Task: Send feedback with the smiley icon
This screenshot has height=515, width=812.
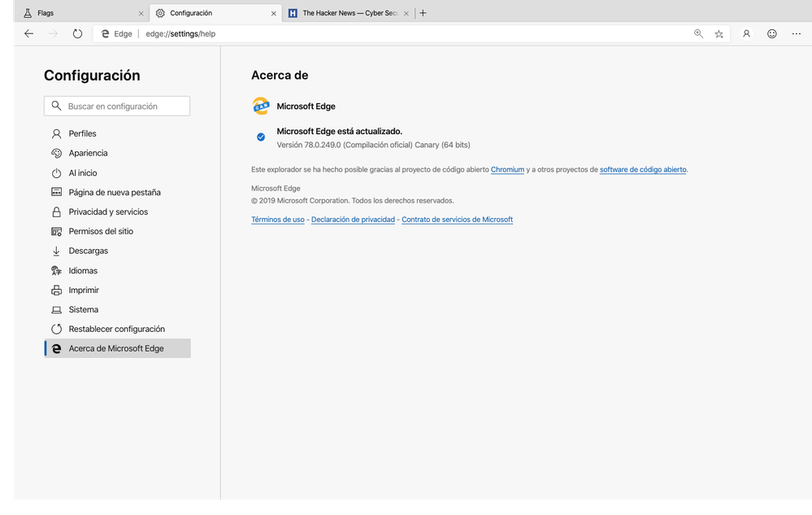Action: [x=771, y=33]
